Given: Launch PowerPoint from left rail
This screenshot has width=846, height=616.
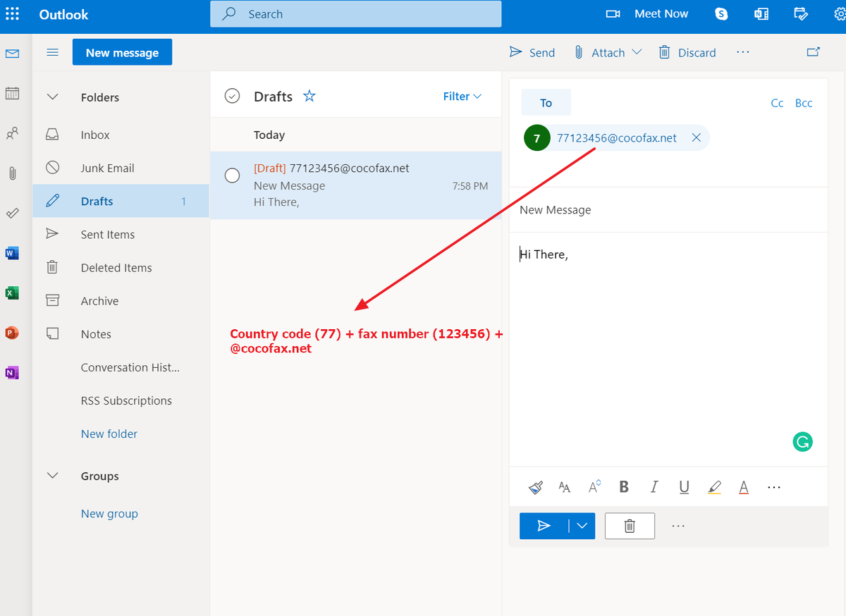Looking at the screenshot, I should (x=12, y=333).
